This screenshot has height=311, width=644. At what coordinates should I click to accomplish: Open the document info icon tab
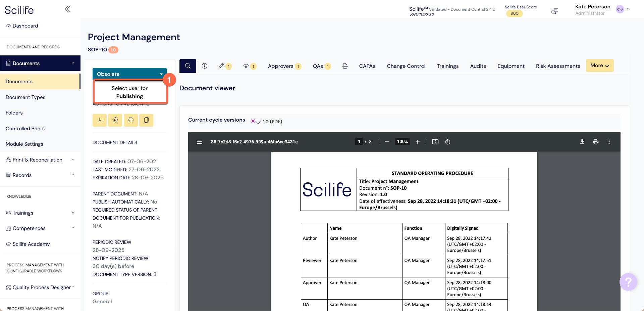pyautogui.click(x=205, y=66)
